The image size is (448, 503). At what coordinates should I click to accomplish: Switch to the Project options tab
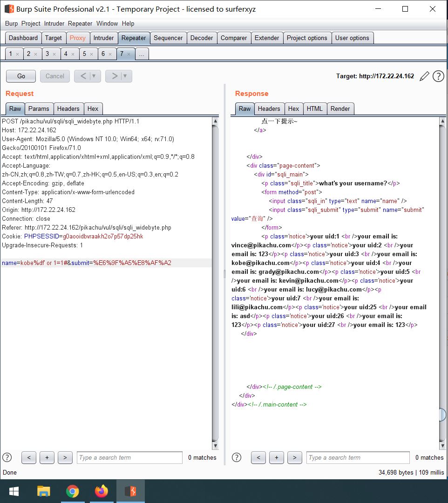coord(307,38)
